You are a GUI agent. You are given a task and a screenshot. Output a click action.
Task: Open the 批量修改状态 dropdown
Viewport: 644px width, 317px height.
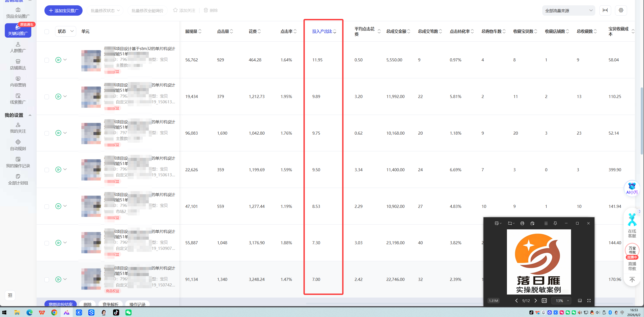(105, 11)
